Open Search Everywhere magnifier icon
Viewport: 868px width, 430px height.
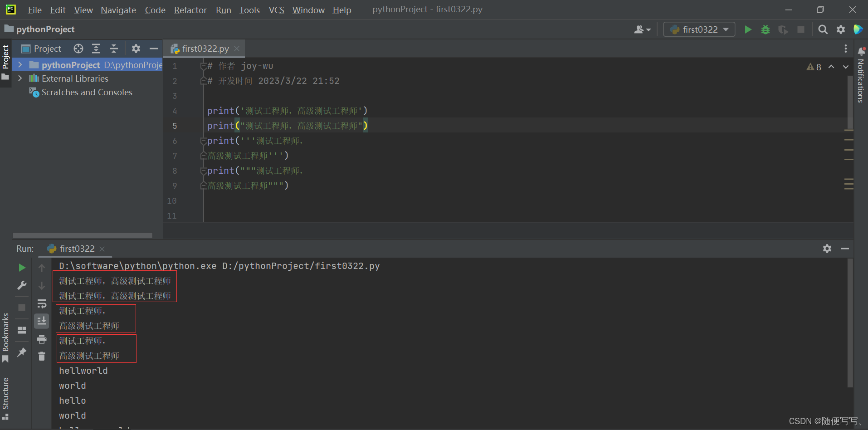click(823, 29)
